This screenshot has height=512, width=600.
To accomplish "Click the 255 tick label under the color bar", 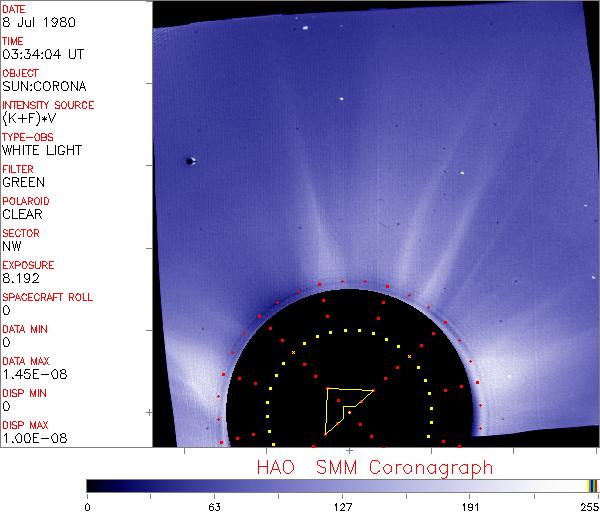I will pos(587,504).
